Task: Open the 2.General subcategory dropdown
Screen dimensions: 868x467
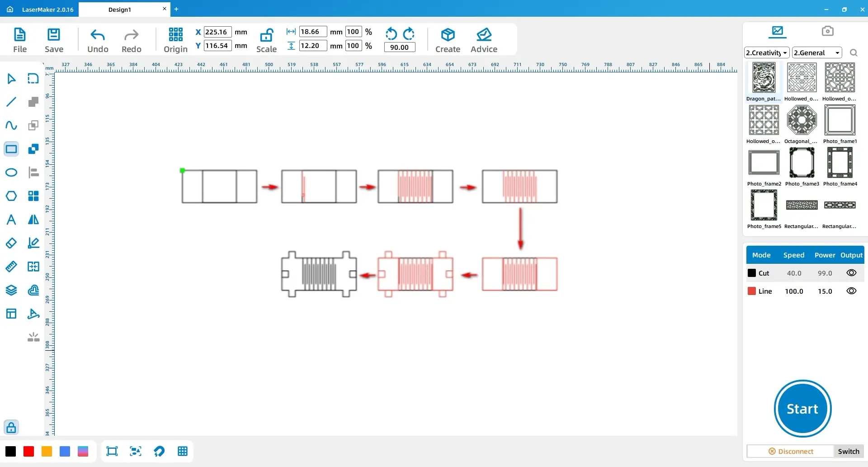Action: 817,53
